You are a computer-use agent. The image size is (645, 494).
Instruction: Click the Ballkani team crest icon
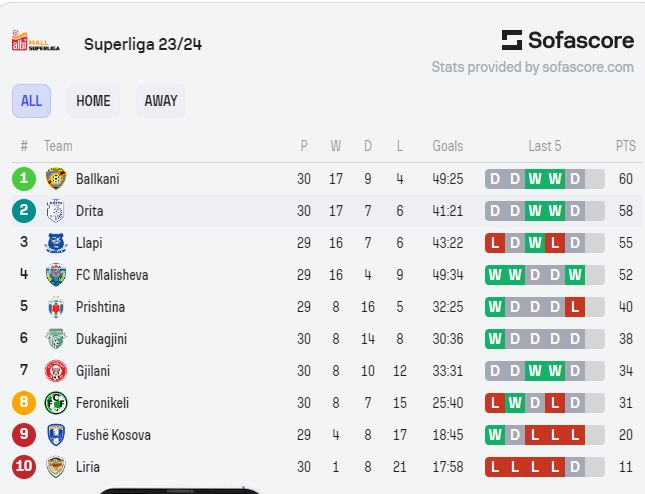(56, 179)
